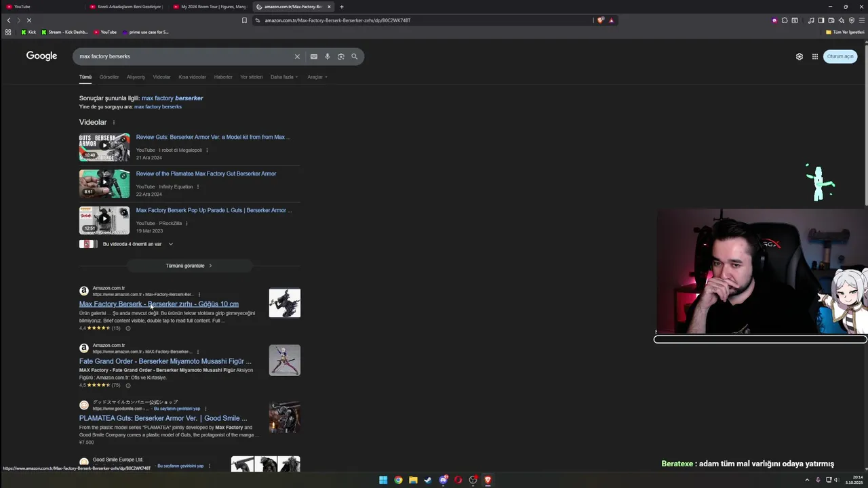Open Kick bookmark in bookmarks bar
Screen dimensions: 868x488
pos(28,32)
